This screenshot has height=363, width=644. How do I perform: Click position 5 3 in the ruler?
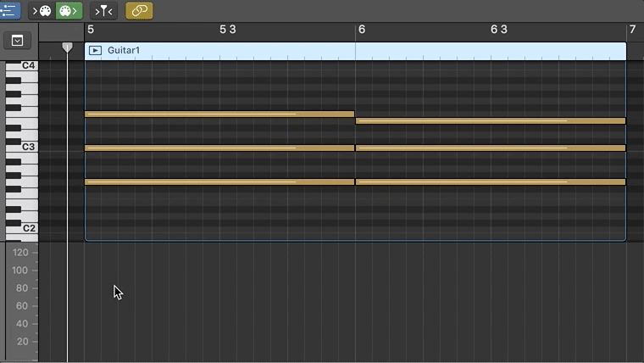(227, 30)
